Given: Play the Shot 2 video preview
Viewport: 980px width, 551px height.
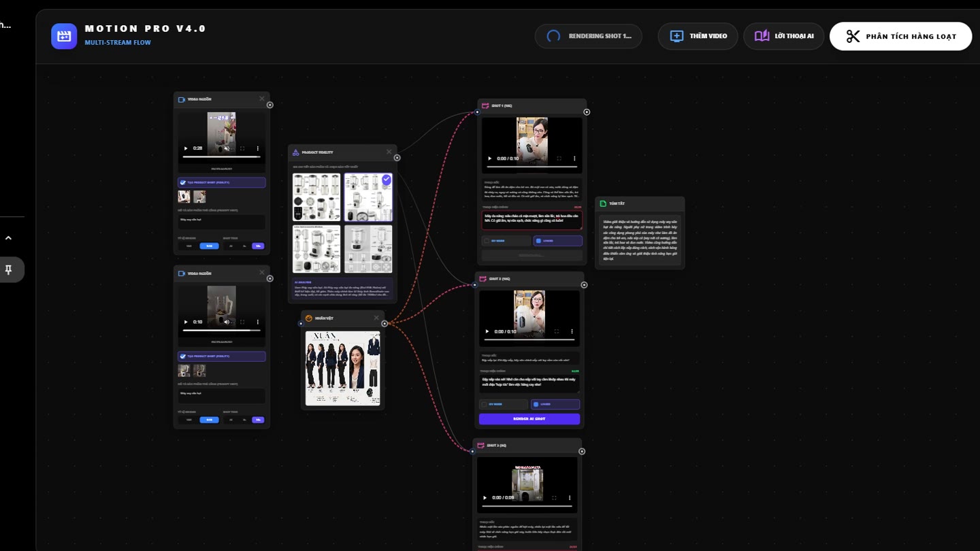Looking at the screenshot, I should click(x=487, y=331).
